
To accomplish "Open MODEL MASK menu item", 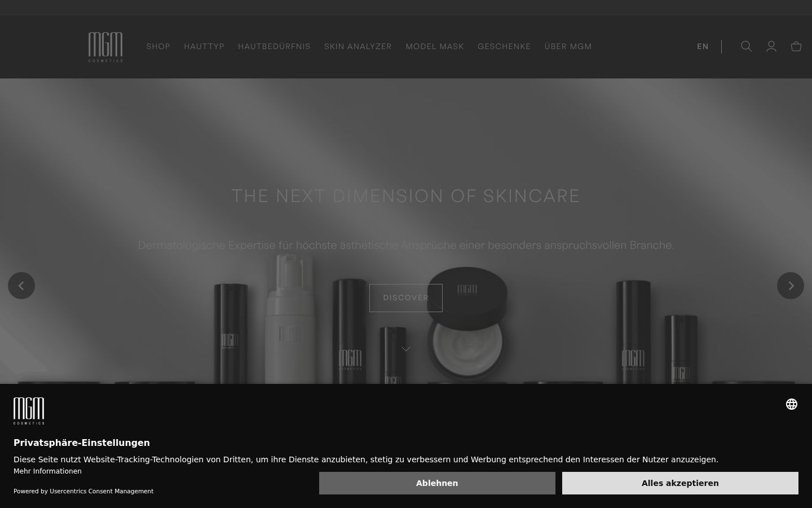I will 435,46.
